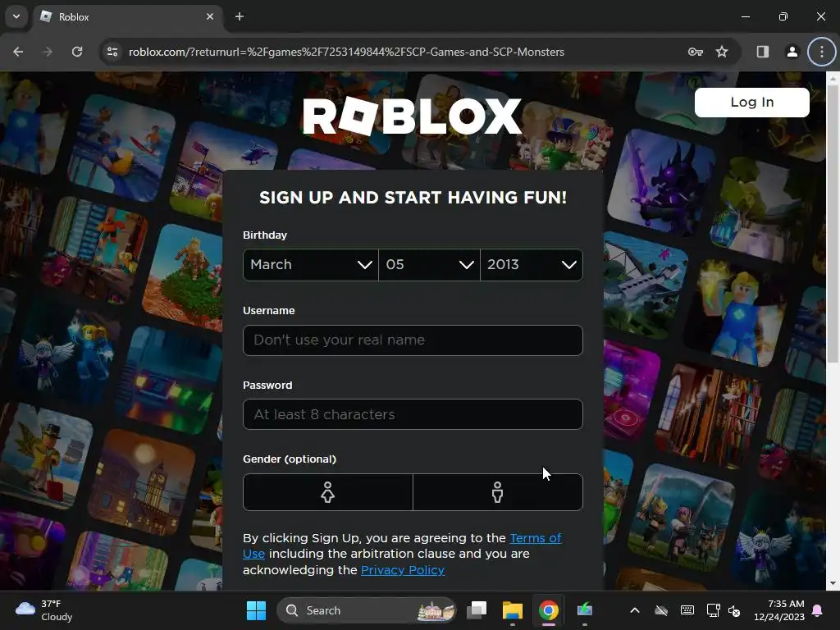Open the birthday month dropdown showing March
840x630 pixels.
pos(311,265)
